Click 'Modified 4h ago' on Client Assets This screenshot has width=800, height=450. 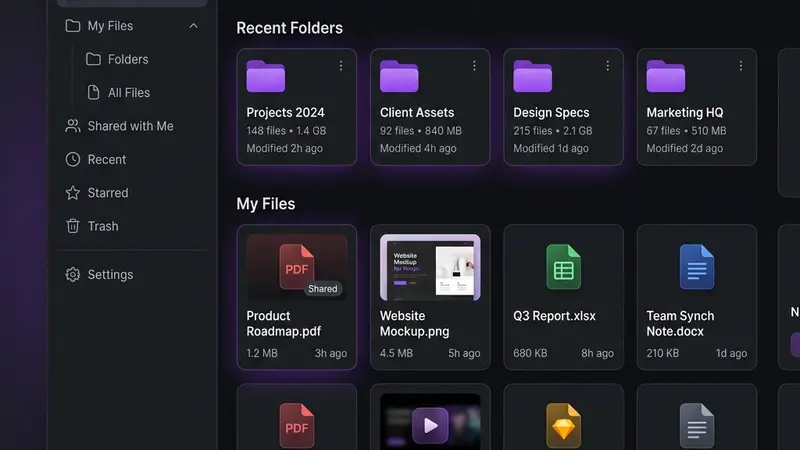418,148
